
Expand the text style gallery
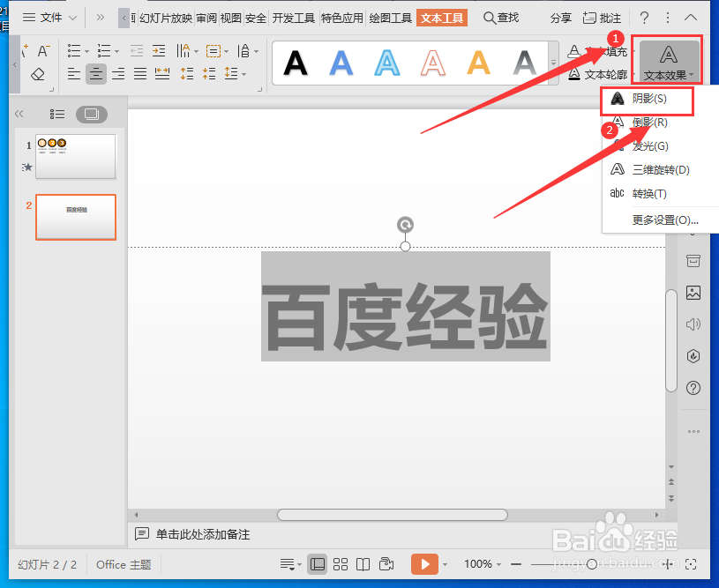554,63
